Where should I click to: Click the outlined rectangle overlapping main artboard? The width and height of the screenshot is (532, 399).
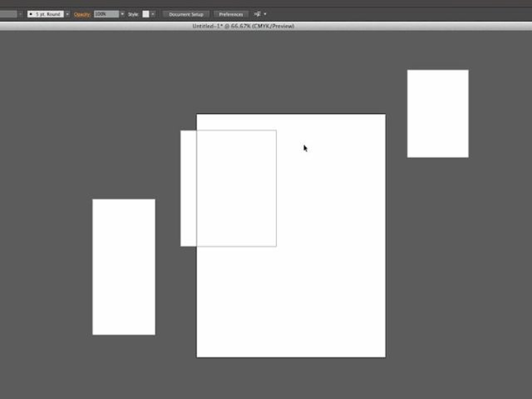228,188
